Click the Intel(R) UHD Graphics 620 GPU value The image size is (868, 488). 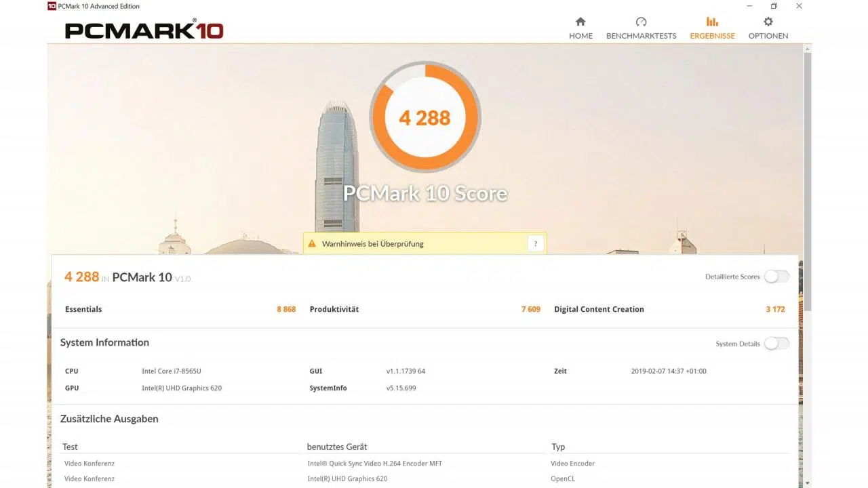(x=182, y=388)
